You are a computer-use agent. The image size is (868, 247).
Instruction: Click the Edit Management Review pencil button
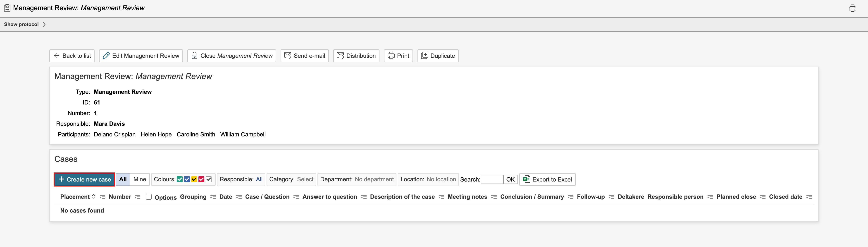(141, 56)
